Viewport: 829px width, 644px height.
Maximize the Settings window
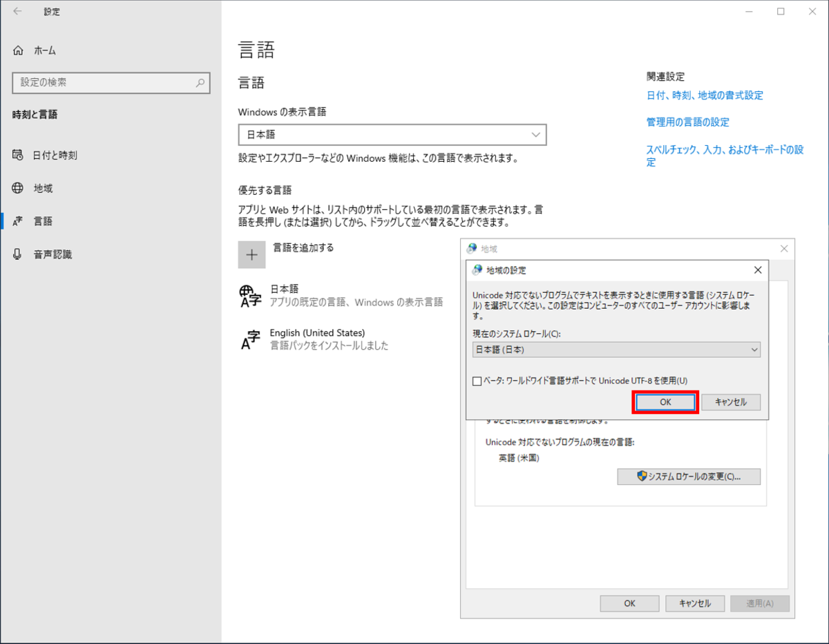point(781,12)
